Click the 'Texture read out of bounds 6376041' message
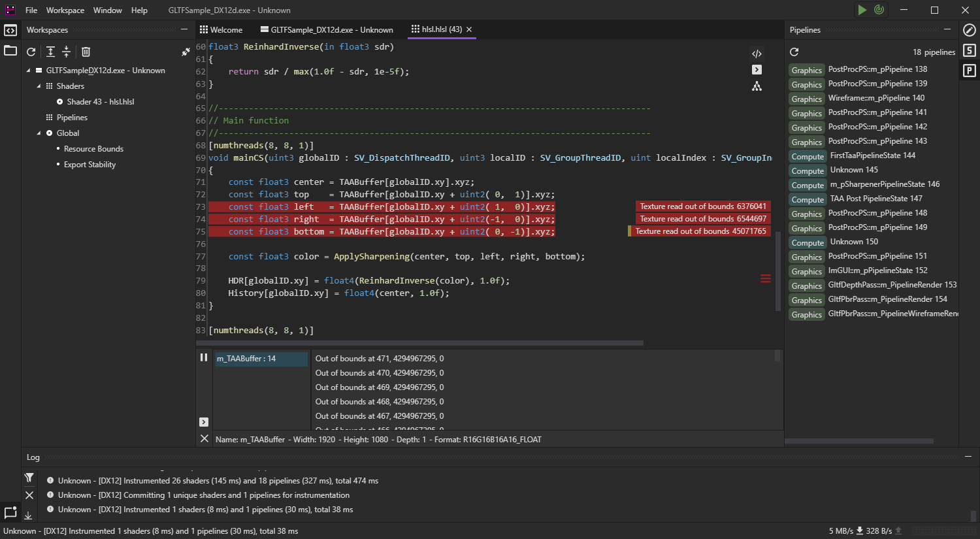 702,206
